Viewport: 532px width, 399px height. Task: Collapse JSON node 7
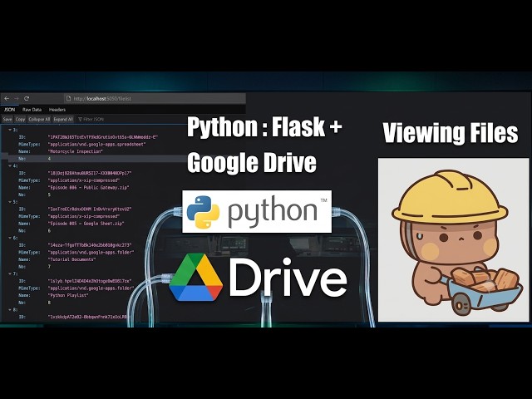point(10,273)
